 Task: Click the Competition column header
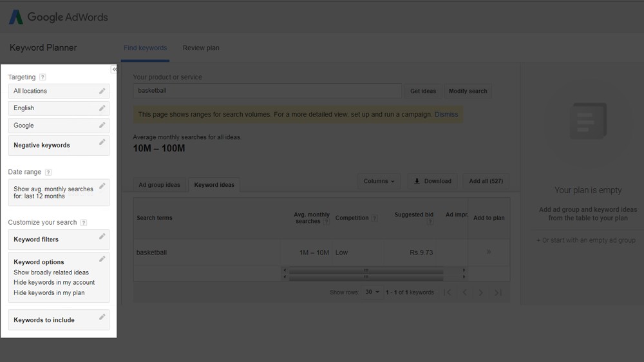point(352,218)
